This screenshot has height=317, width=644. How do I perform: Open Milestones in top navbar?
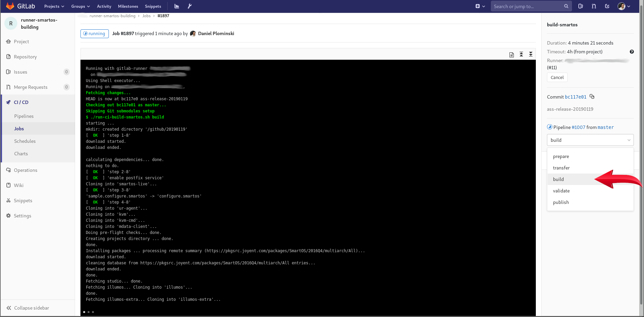[x=128, y=6]
